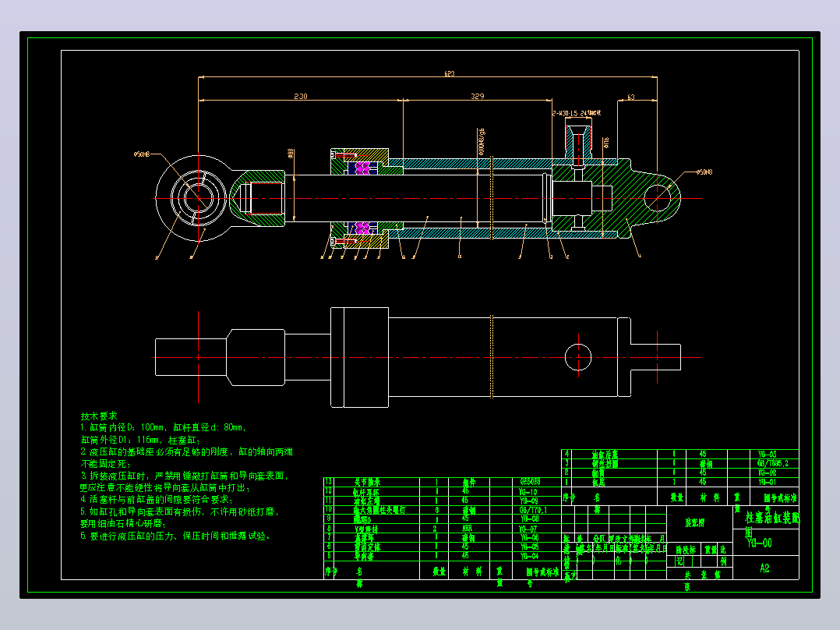Select requirement 6 about 泄露试验
This screenshot has height=630, width=840.
coord(176,536)
